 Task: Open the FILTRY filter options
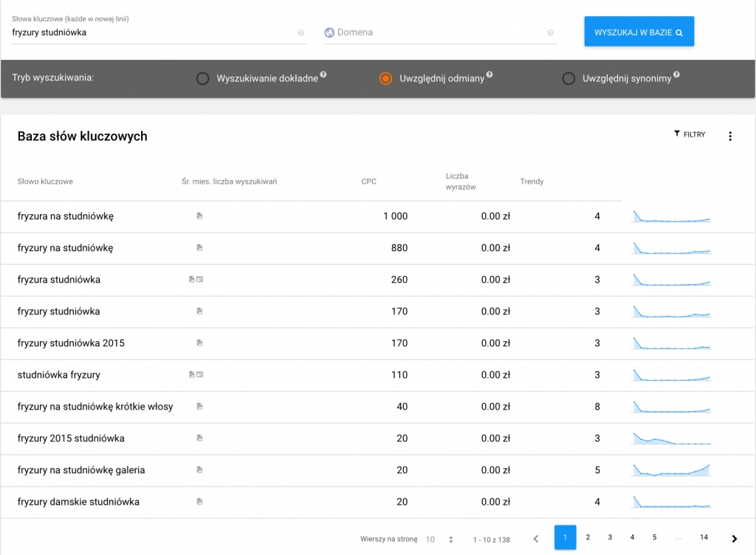tap(690, 134)
